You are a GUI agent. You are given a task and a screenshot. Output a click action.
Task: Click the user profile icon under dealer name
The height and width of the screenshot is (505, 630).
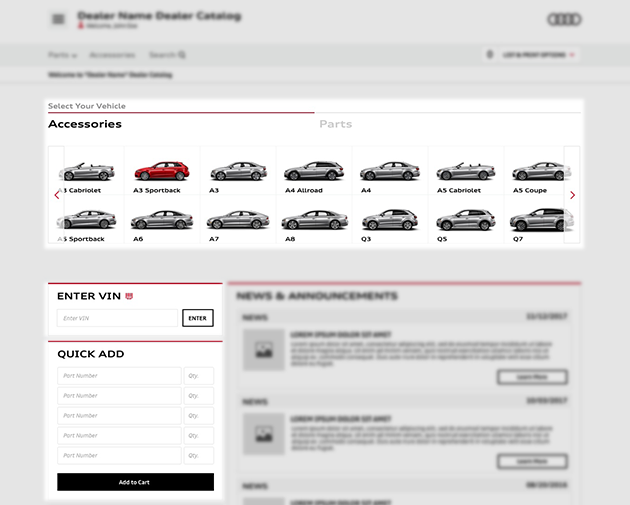80,25
